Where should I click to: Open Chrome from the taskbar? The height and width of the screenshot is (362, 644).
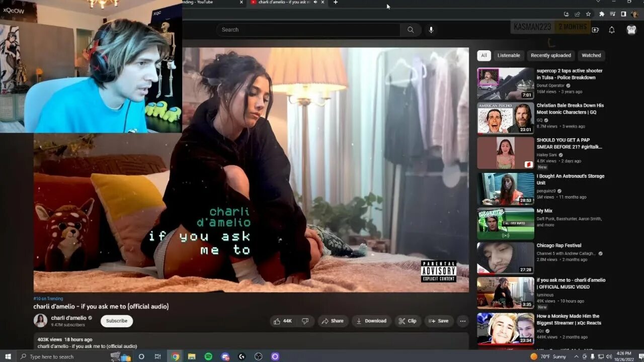175,356
